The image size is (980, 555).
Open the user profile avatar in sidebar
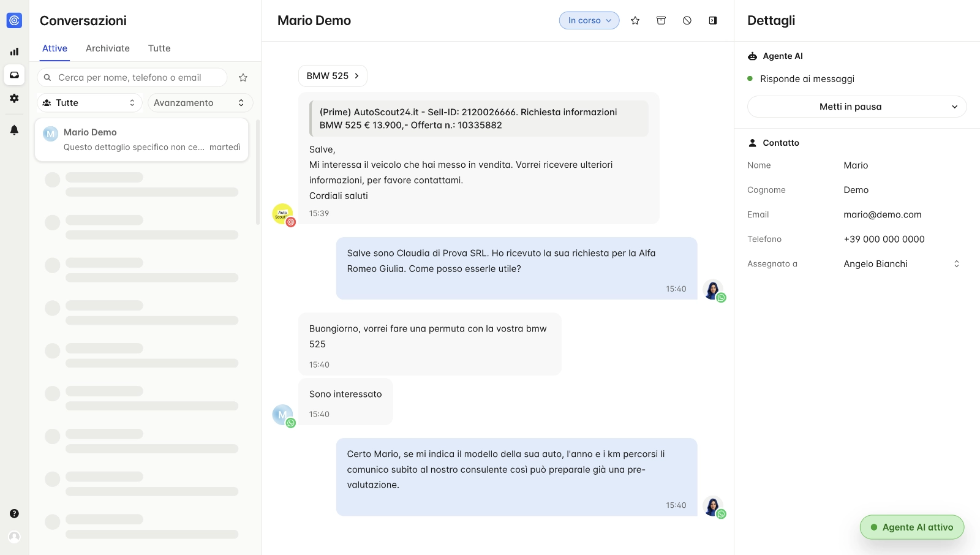tap(14, 537)
